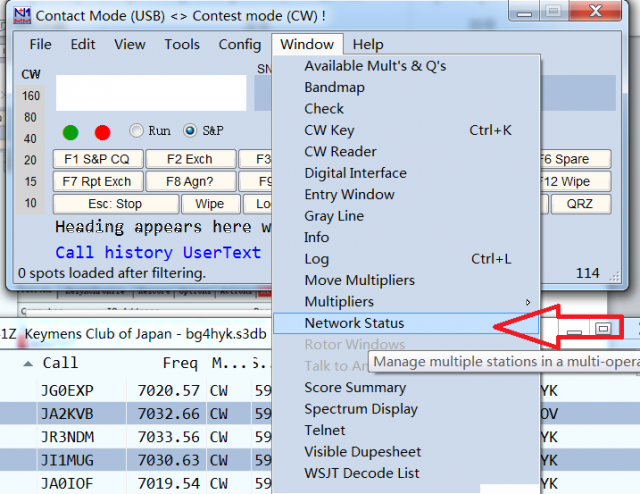Select the JA2KVB log row
The width and height of the screenshot is (640, 494).
pyautogui.click(x=136, y=414)
